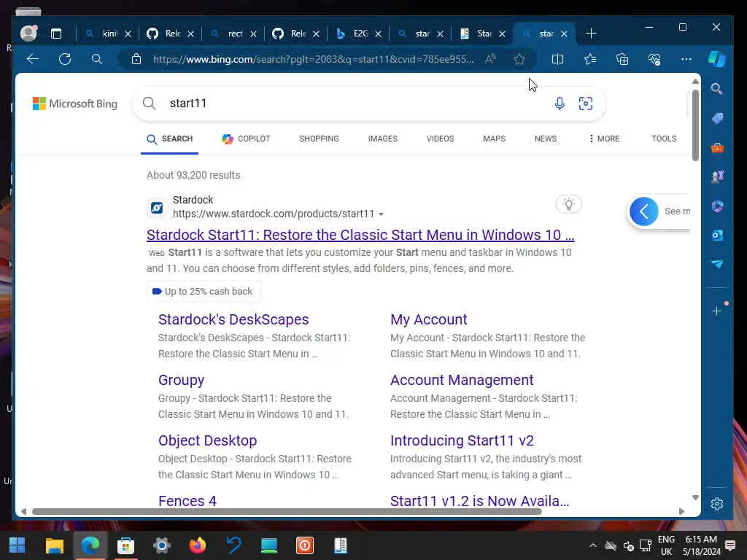The height and width of the screenshot is (560, 747).
Task: Open Introducing Start11 v2 link
Action: coord(462,440)
